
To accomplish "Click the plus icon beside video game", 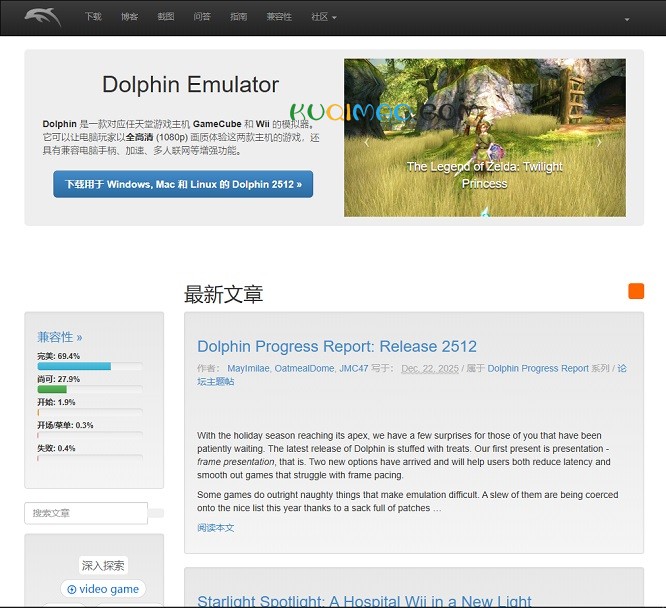I will (x=72, y=589).
